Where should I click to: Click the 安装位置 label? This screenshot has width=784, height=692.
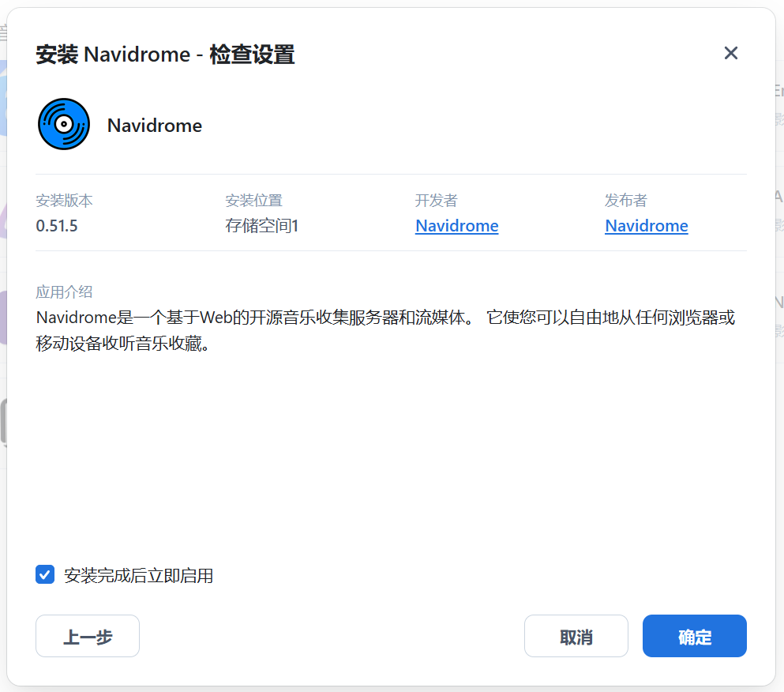coord(253,200)
